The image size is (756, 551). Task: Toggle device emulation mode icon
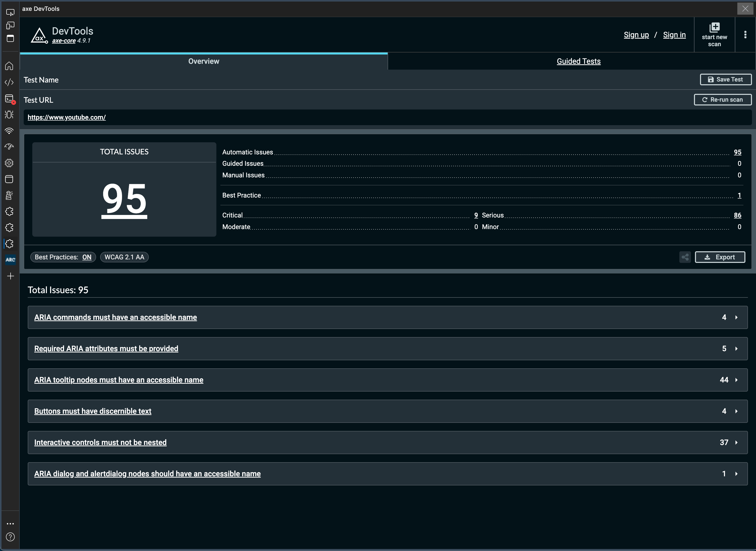click(x=10, y=25)
